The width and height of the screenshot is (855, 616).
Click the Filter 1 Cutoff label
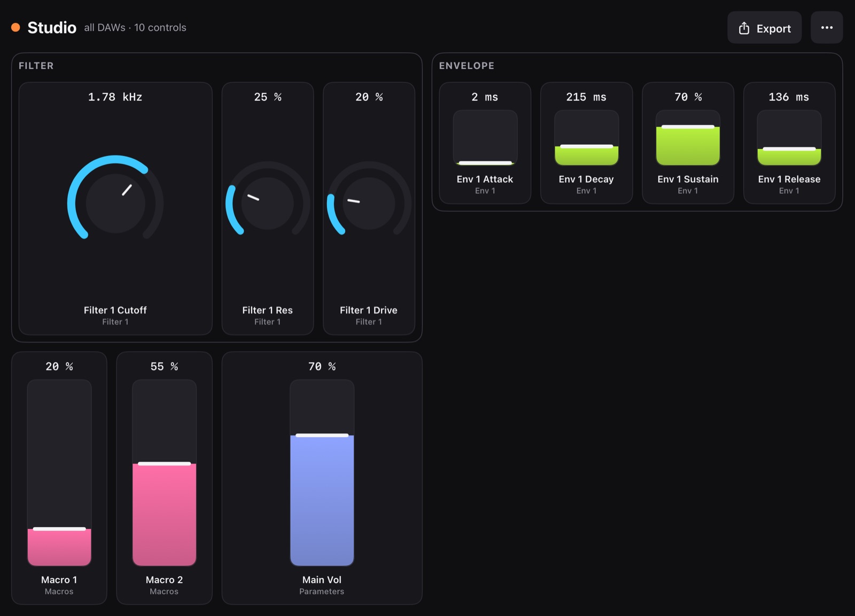[115, 310]
